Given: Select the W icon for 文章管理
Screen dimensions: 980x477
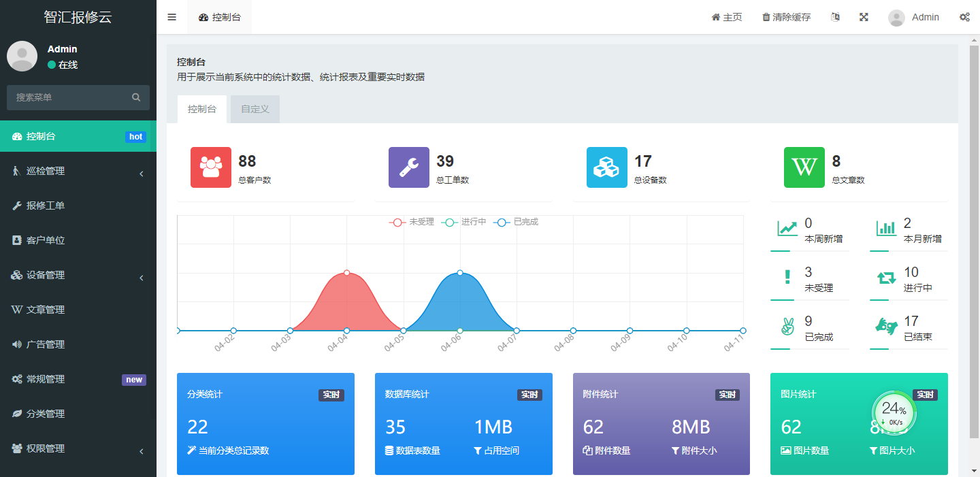Looking at the screenshot, I should pyautogui.click(x=18, y=310).
